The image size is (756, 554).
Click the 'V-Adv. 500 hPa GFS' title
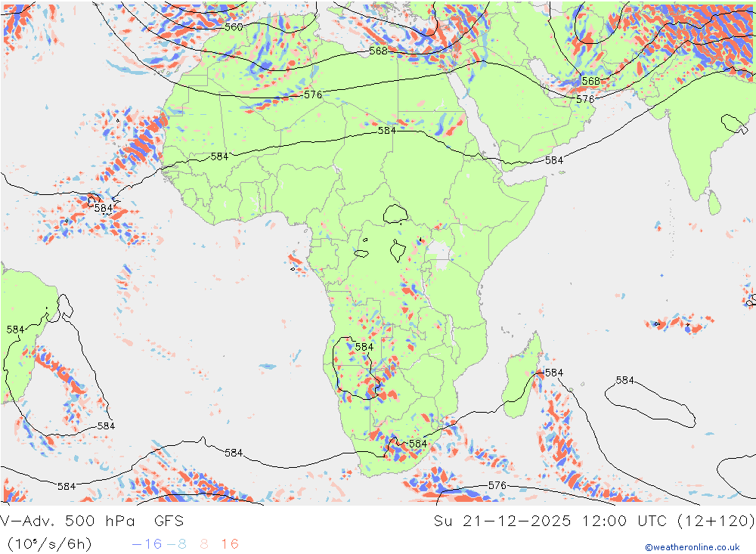tap(92, 522)
